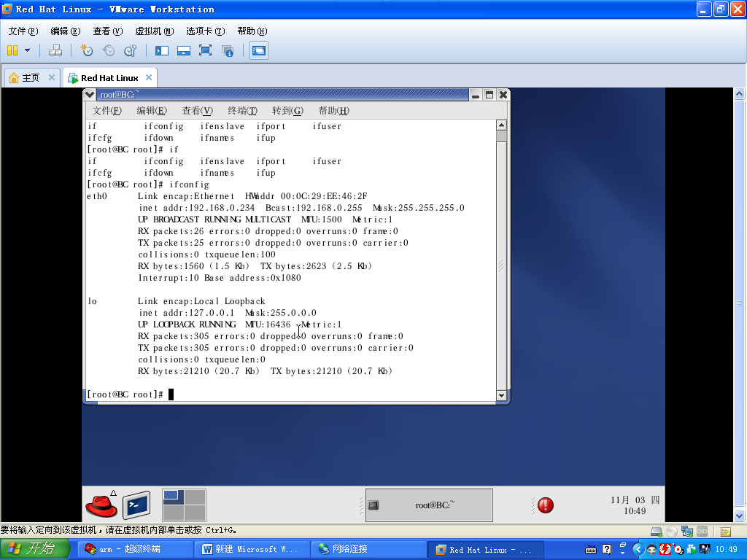Toggle the thumbnail bar view icon
This screenshot has width=747, height=560.
click(x=183, y=50)
